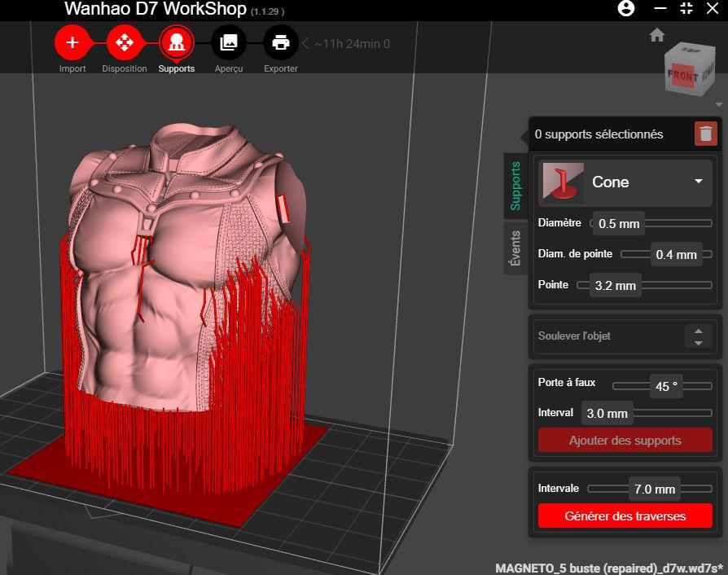The image size is (728, 575).
Task: Click the Import plus icon
Action: [72, 42]
